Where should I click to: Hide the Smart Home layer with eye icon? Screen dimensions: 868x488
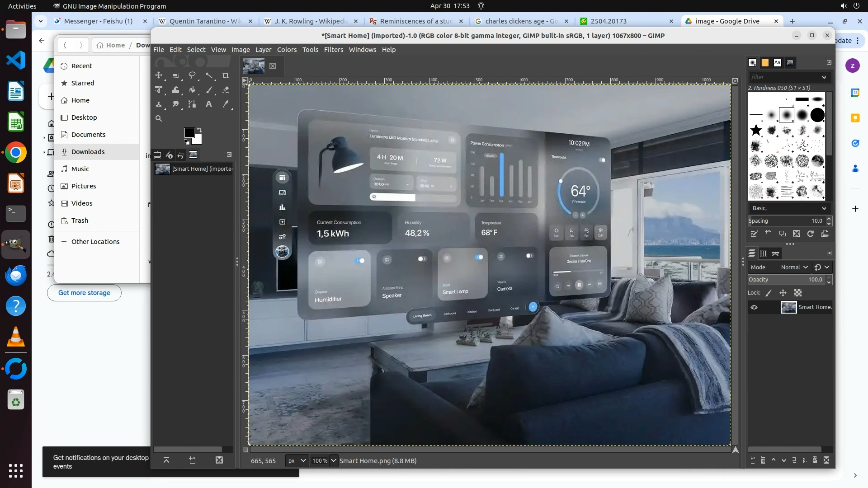[754, 307]
